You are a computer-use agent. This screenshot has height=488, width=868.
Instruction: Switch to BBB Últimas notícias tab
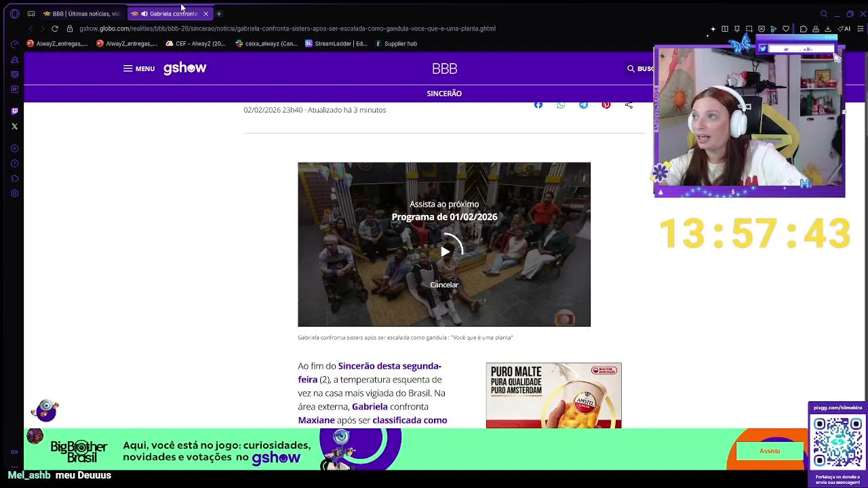81,14
